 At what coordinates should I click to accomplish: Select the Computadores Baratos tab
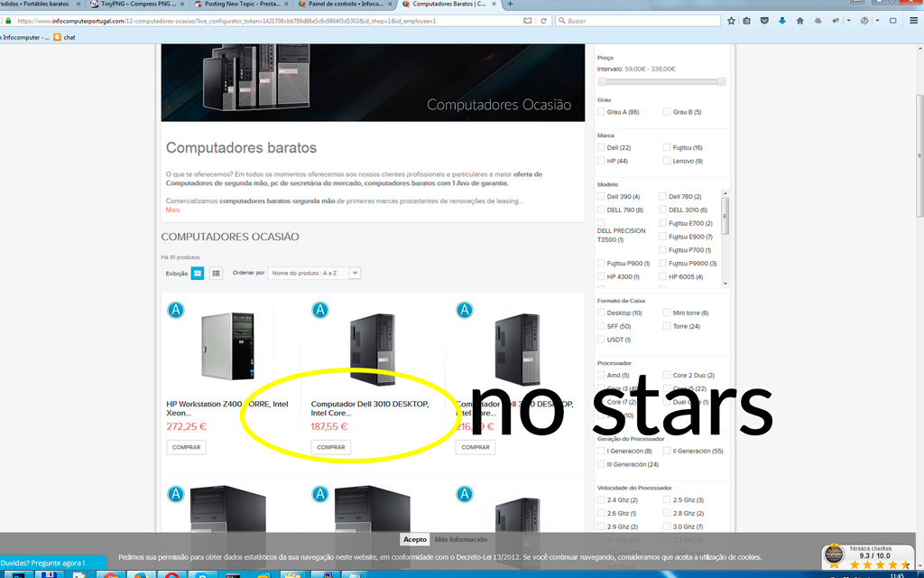click(x=451, y=4)
